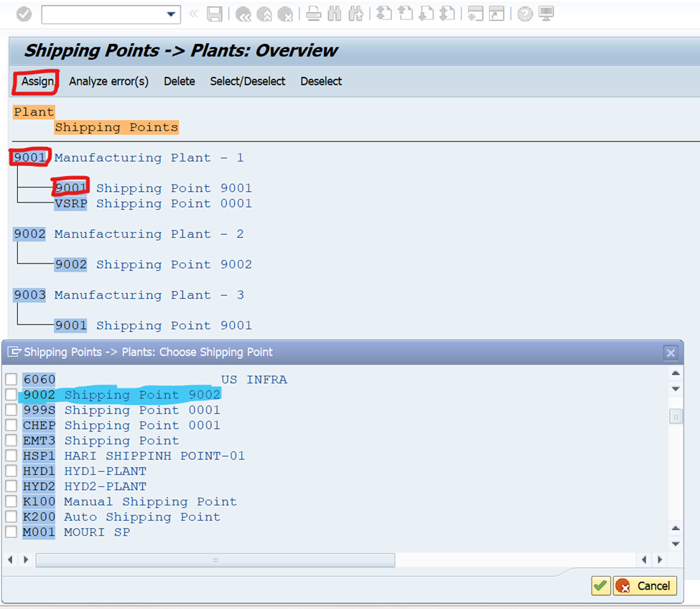This screenshot has width=700, height=609.
Task: Tick the checkbox for 999S Shipping Point 0001
Action: (11, 410)
